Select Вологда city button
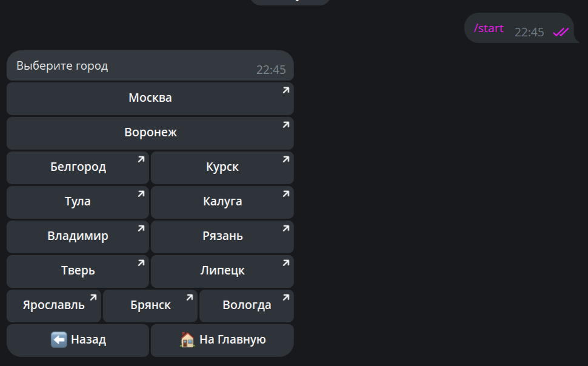Image resolution: width=588 pixels, height=366 pixels. tap(247, 305)
